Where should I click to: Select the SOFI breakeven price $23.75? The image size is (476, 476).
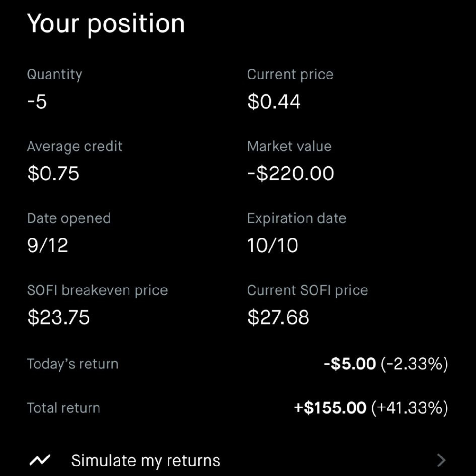[x=59, y=317]
